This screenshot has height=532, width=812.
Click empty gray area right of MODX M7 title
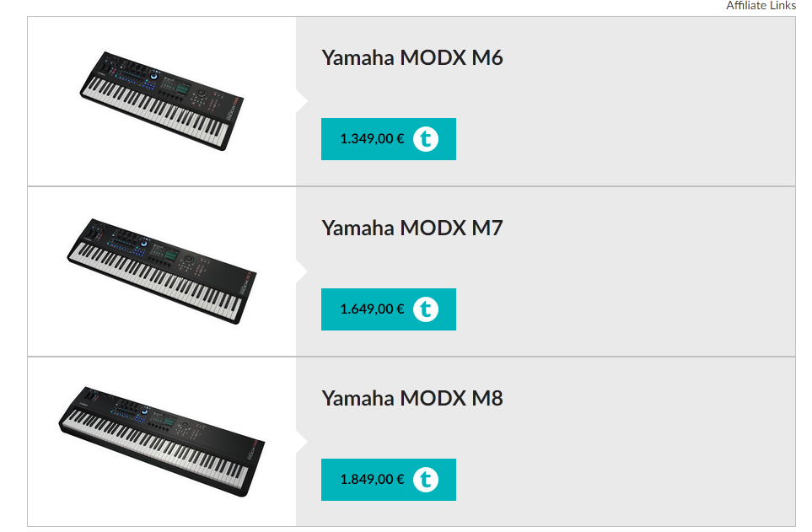tap(649, 228)
